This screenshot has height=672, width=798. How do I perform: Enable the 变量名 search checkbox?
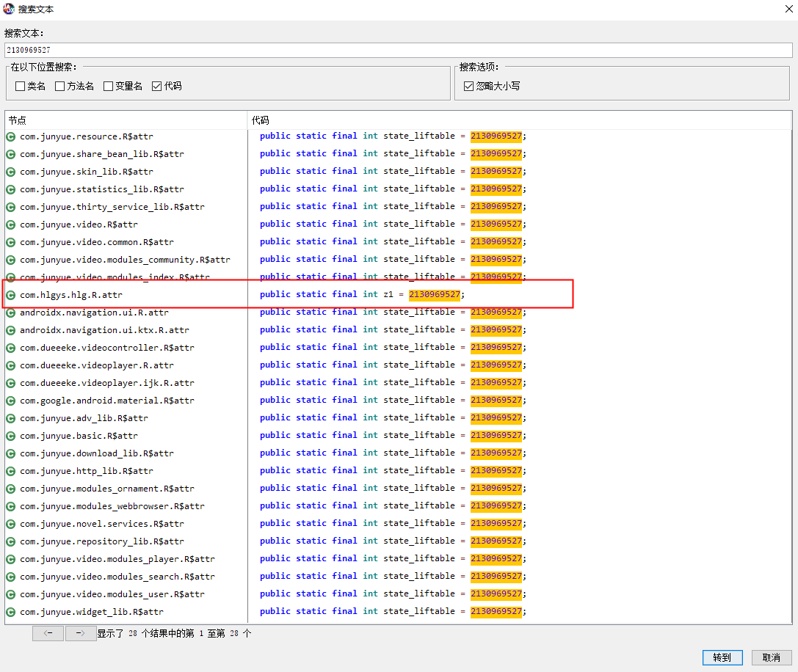tap(109, 87)
